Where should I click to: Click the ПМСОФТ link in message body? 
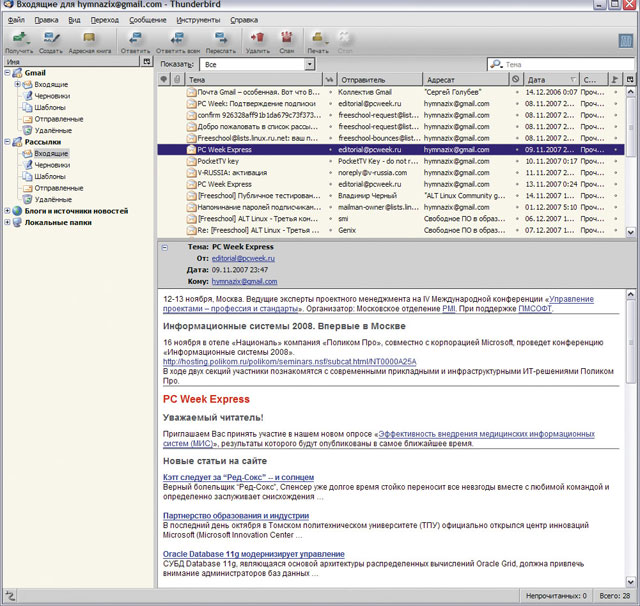coord(535,309)
